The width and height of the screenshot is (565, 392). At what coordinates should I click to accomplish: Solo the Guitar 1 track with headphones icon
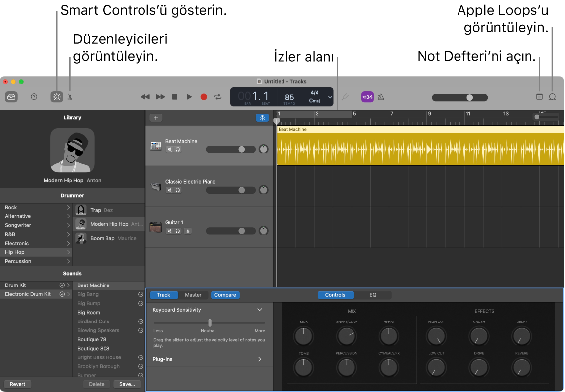click(177, 231)
